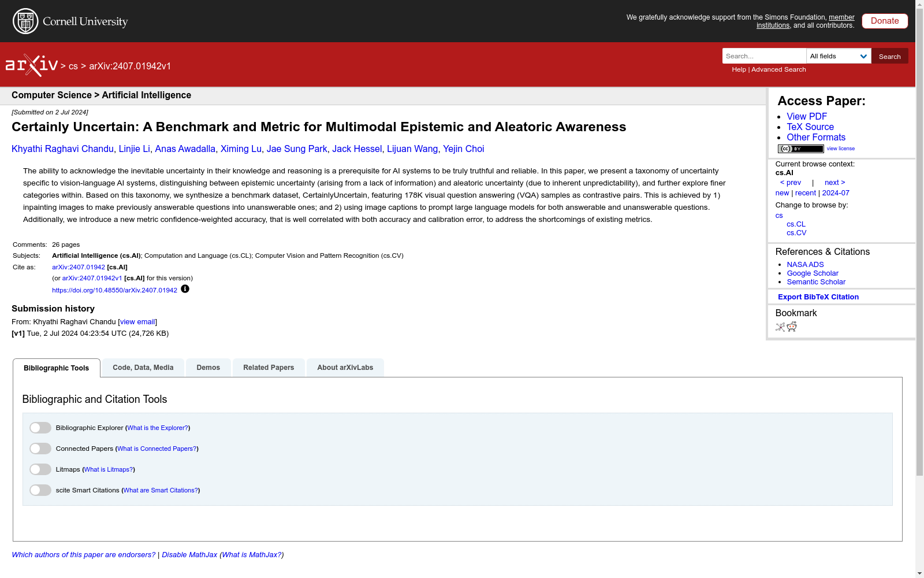Open the Google Scholar link
Viewport: 924px width, 578px height.
[x=813, y=273]
